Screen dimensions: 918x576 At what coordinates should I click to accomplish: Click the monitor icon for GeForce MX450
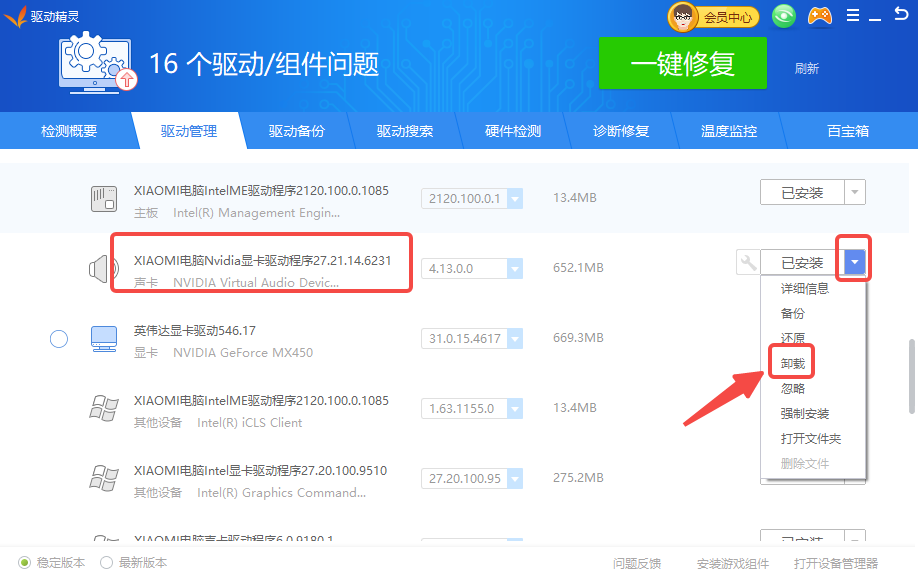click(103, 340)
